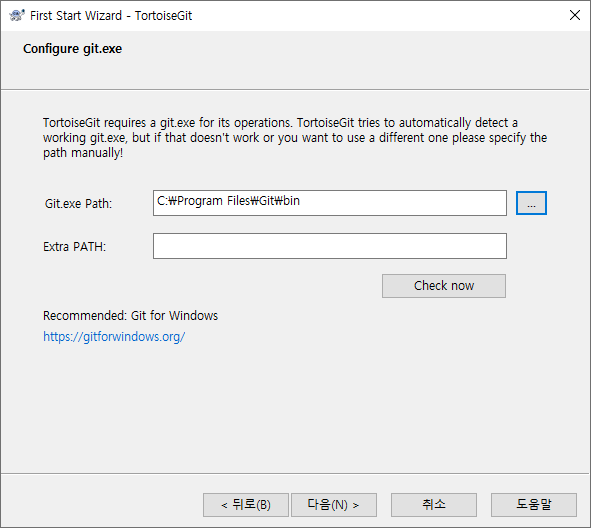Image resolution: width=591 pixels, height=528 pixels.
Task: Click into the Git.exe Path field
Action: coord(329,203)
